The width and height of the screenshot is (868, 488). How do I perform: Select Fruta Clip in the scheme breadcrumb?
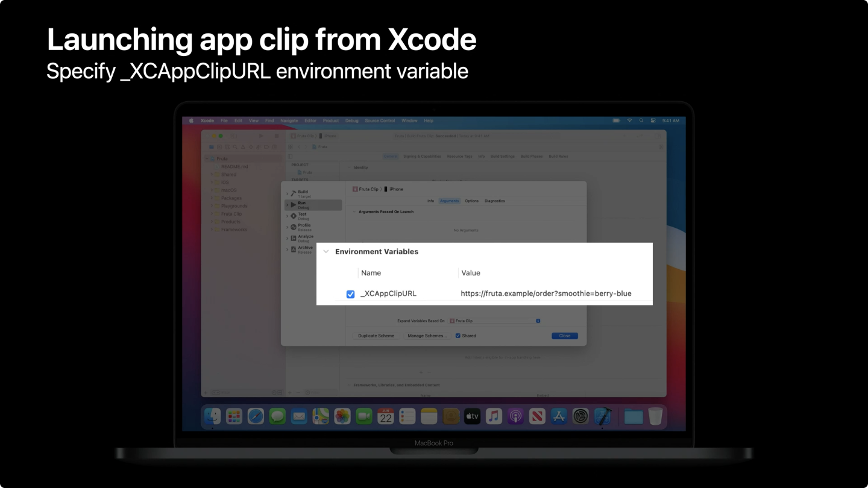coord(366,189)
